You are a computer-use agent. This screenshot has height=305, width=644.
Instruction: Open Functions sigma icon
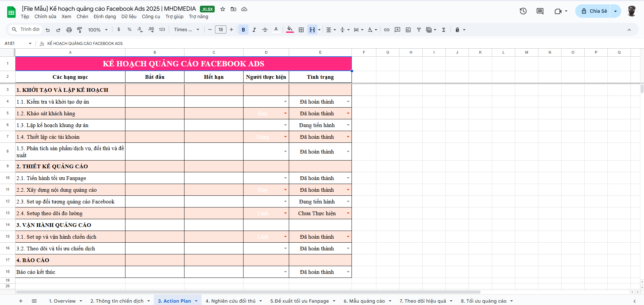pos(444,30)
